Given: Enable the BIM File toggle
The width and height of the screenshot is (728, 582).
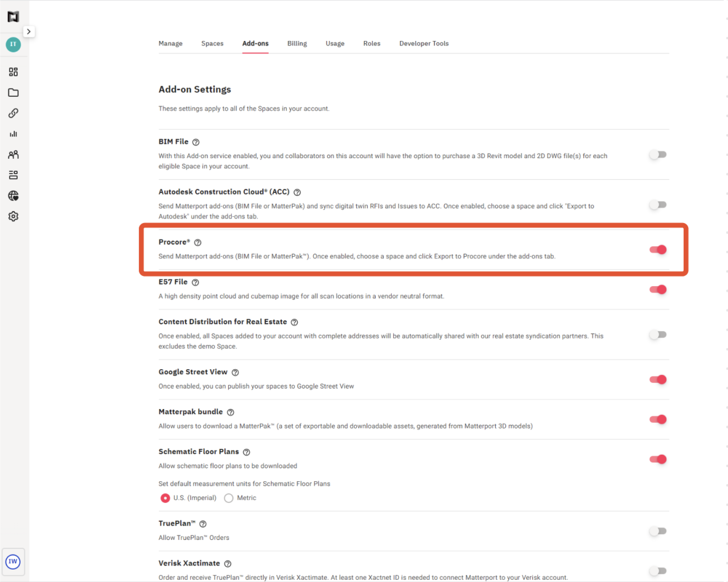Looking at the screenshot, I should [658, 155].
